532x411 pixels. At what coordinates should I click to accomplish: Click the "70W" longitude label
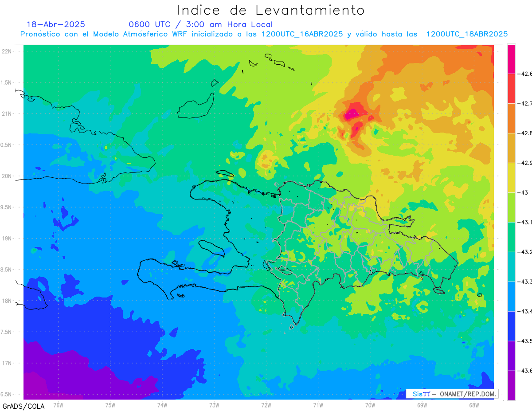tap(370, 404)
